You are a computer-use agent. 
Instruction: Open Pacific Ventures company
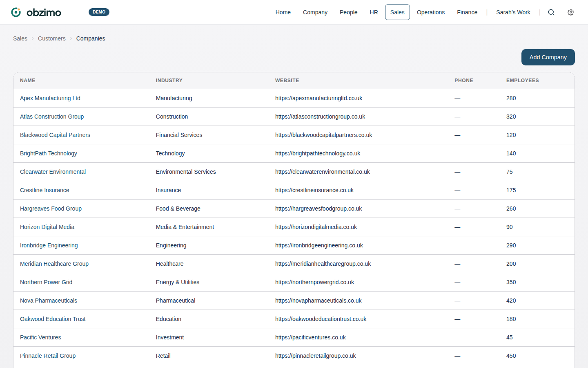click(x=40, y=337)
